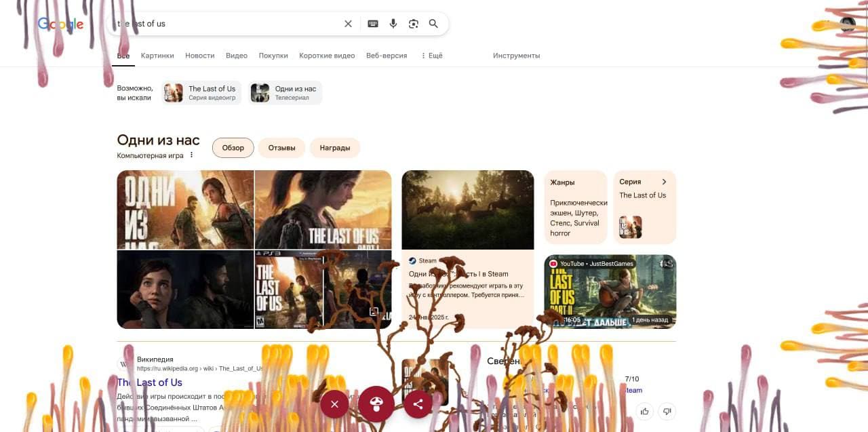Play the JustBestGames YouTube video
868x432 pixels.
tap(610, 292)
